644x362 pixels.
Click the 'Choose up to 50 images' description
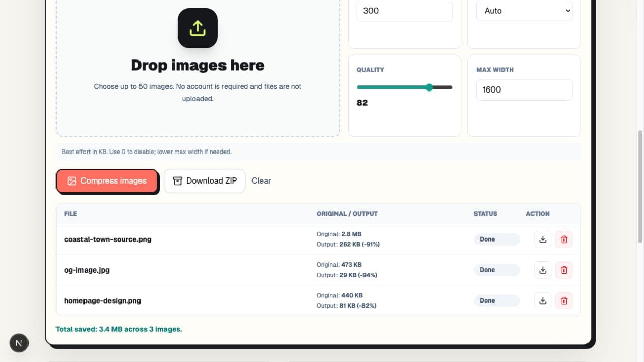pyautogui.click(x=198, y=93)
